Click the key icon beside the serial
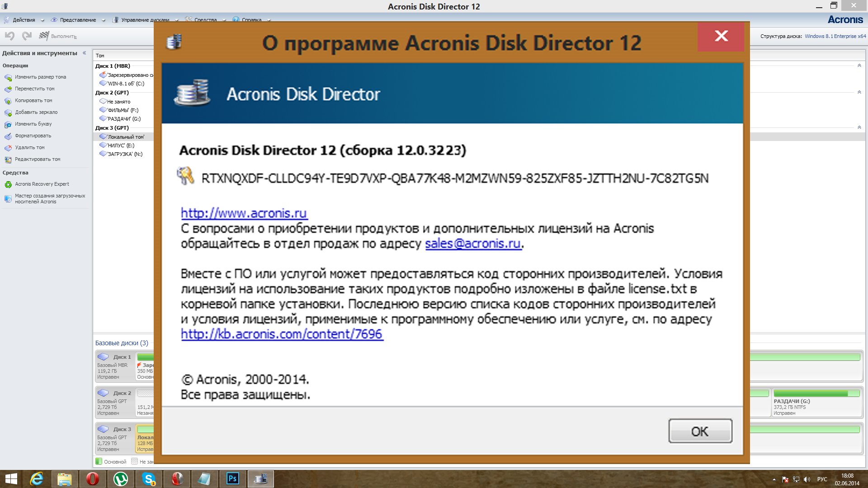This screenshot has height=488, width=868. click(x=185, y=176)
